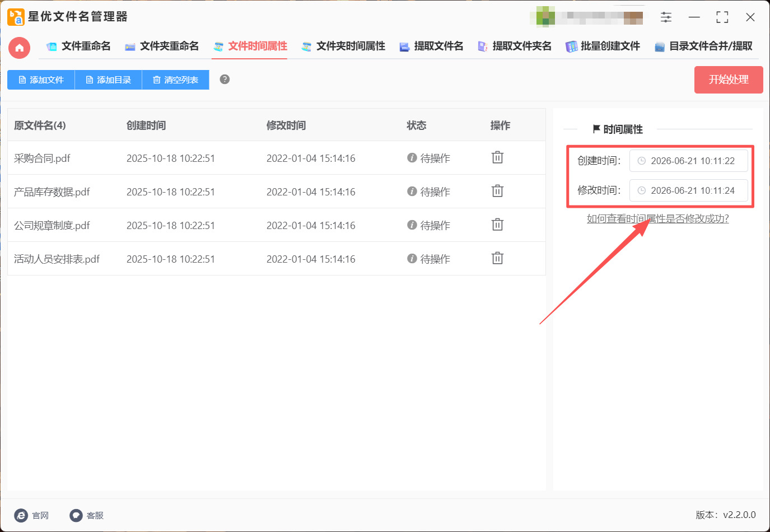The image size is (770, 532).
Task: Click the 星优文件名管理器 app logo
Action: click(16, 17)
